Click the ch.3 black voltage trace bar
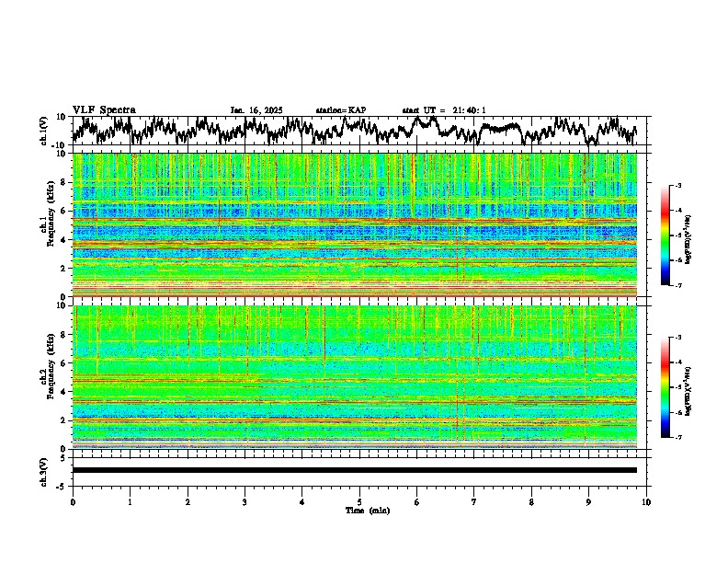This screenshot has width=728, height=563. point(354,470)
